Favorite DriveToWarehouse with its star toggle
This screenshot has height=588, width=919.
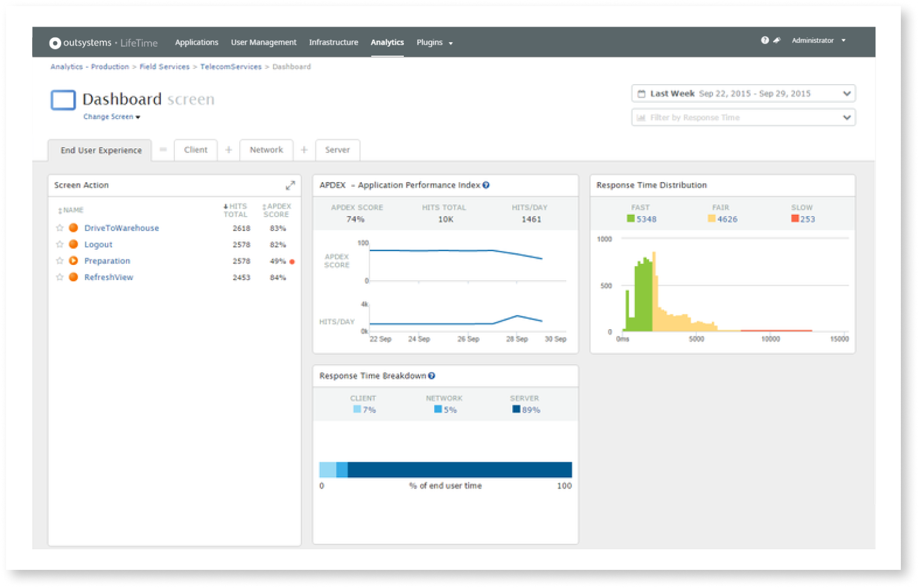[59, 227]
